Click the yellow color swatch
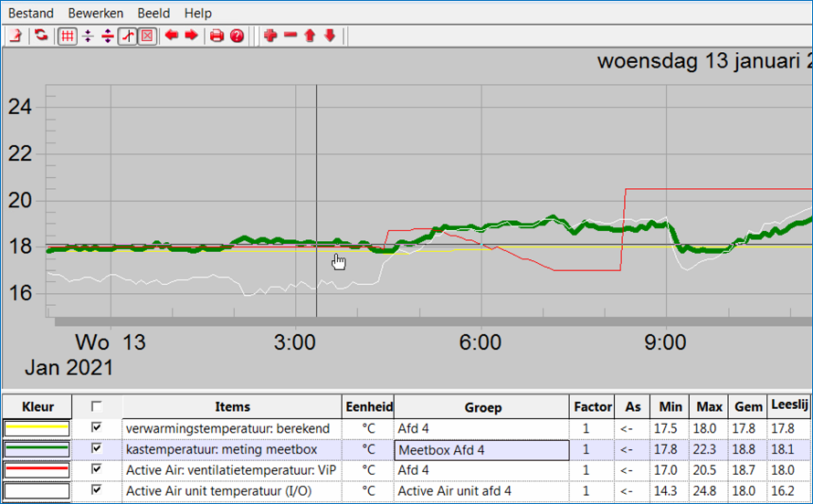 (x=37, y=428)
